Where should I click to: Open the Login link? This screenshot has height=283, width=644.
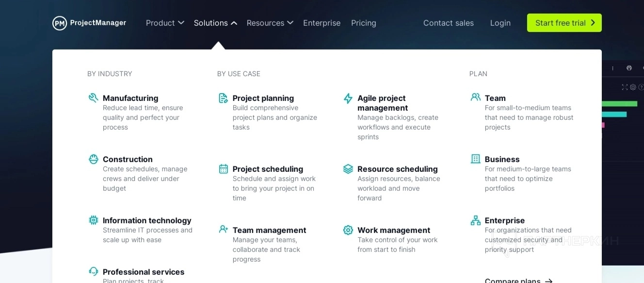pyautogui.click(x=500, y=23)
